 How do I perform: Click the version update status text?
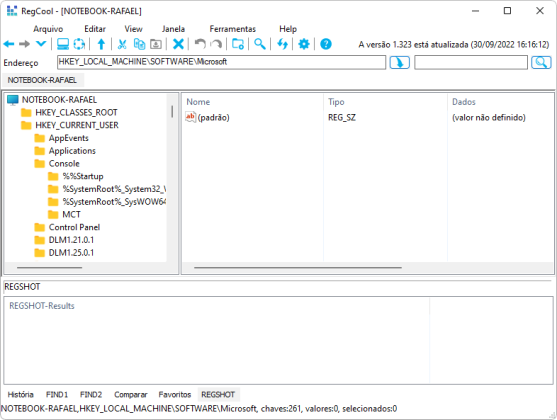[x=454, y=44]
